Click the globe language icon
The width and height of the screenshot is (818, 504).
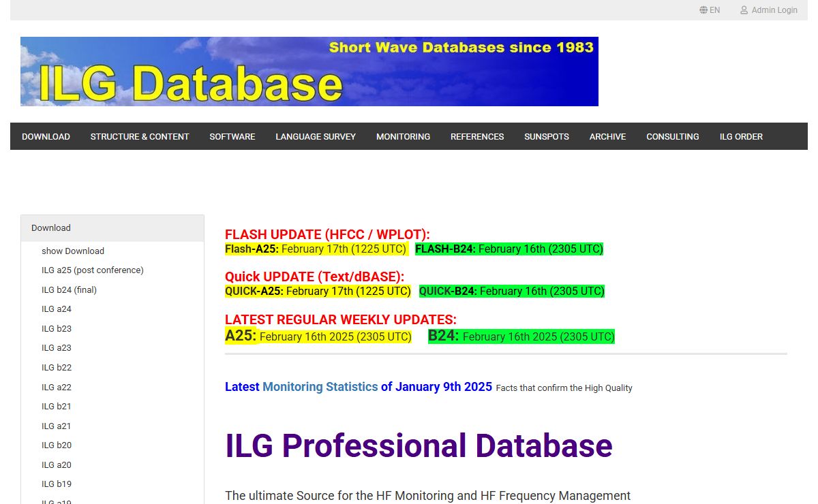[x=703, y=10]
